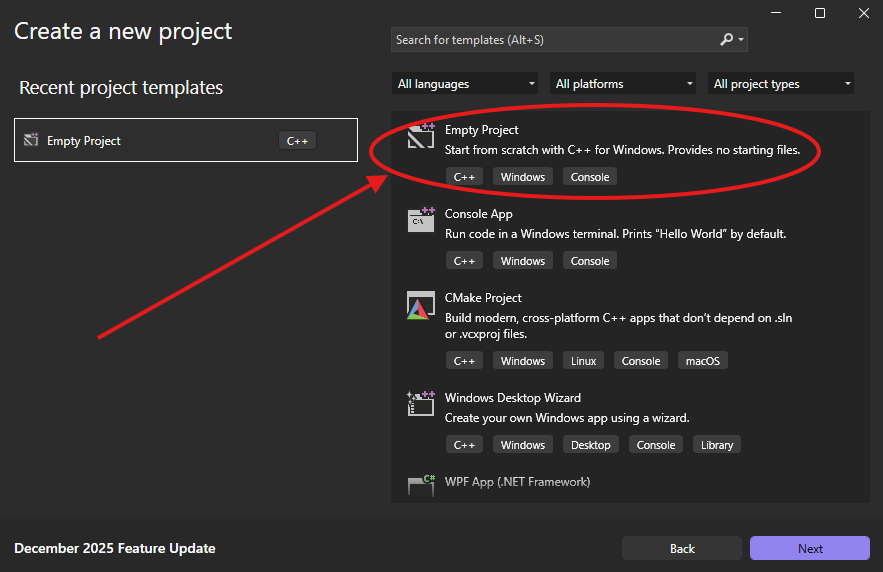Click the Back button

pos(682,548)
